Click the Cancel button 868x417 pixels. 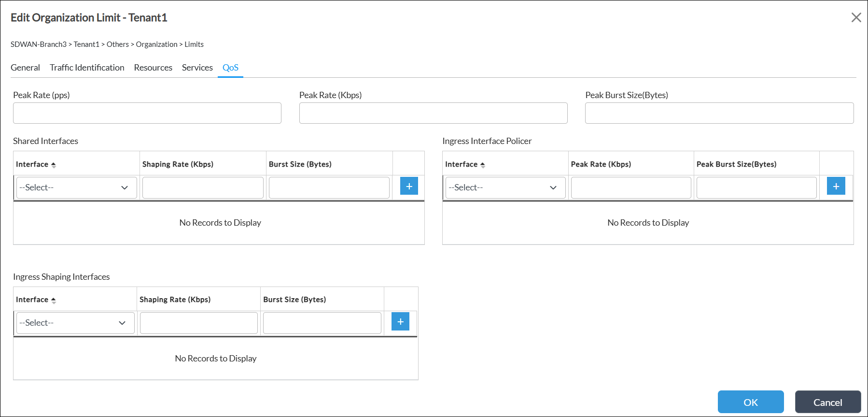point(827,402)
